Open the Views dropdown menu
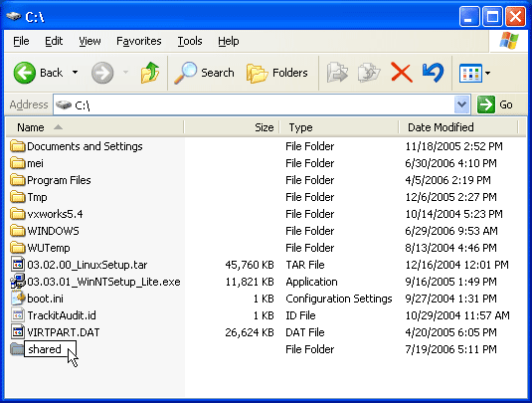This screenshot has width=532, height=403. [x=474, y=73]
